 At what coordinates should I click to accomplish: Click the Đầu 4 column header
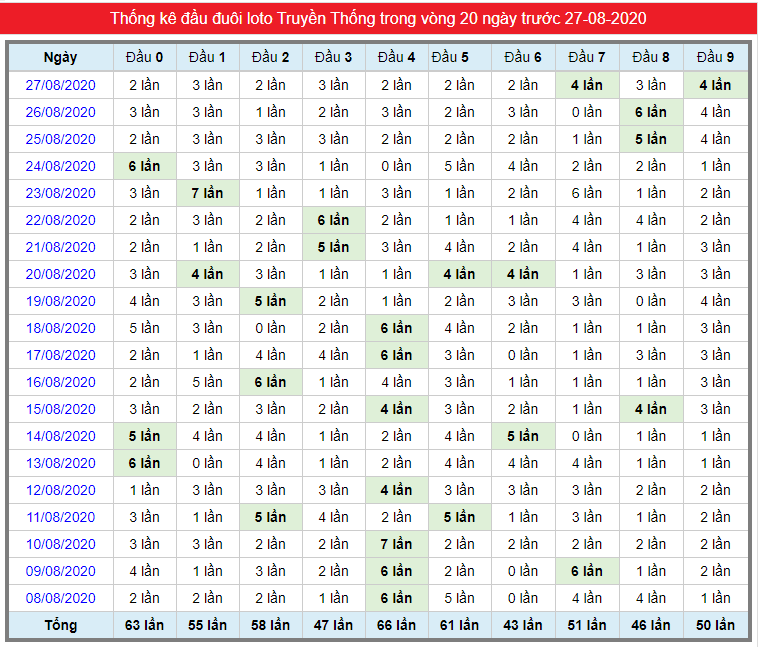pos(396,58)
